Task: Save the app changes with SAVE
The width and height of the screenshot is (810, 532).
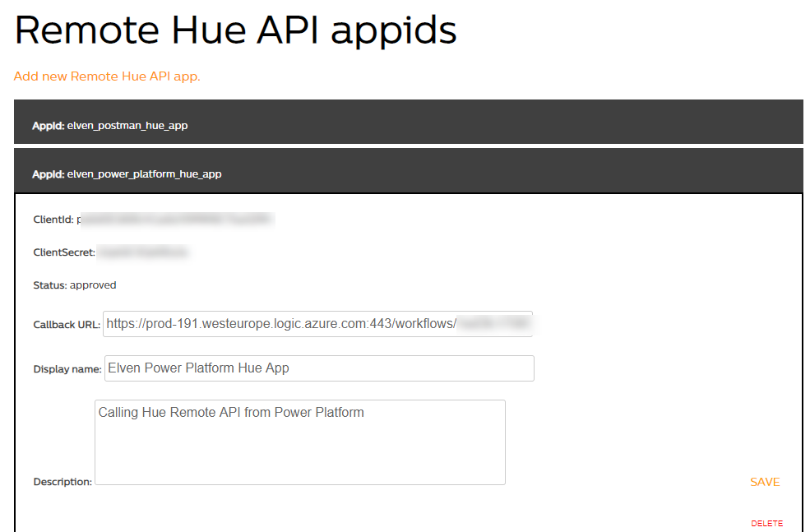Action: click(x=765, y=482)
